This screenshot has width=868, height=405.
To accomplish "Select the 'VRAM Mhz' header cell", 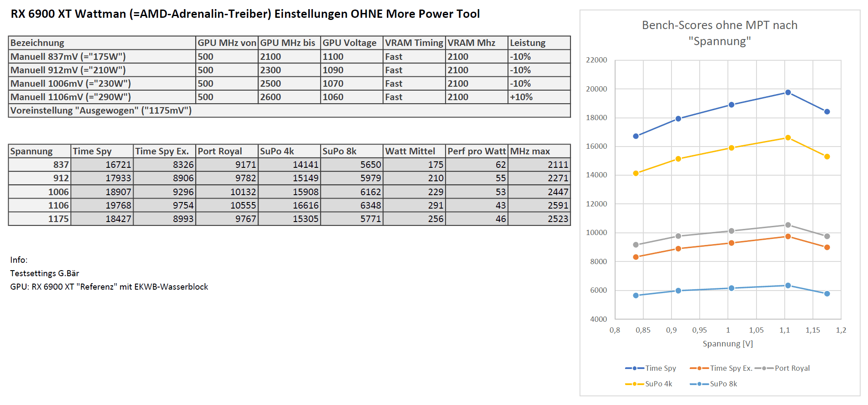I will (477, 43).
